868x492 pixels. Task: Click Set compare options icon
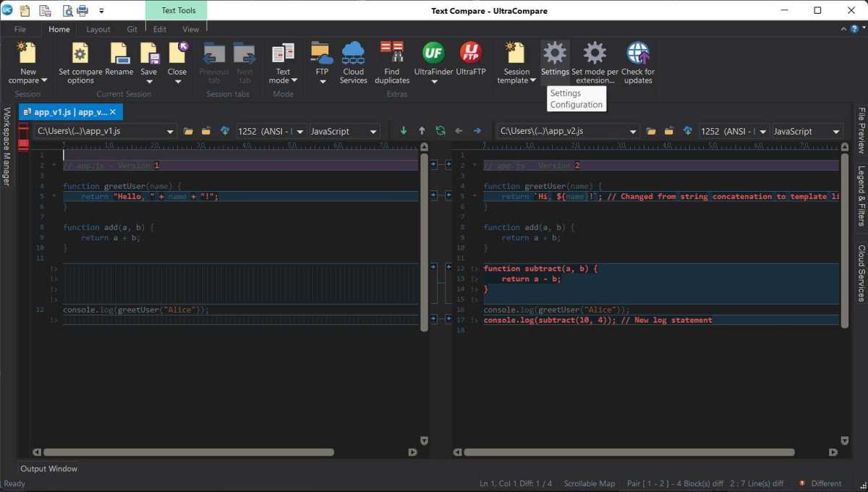(80, 62)
